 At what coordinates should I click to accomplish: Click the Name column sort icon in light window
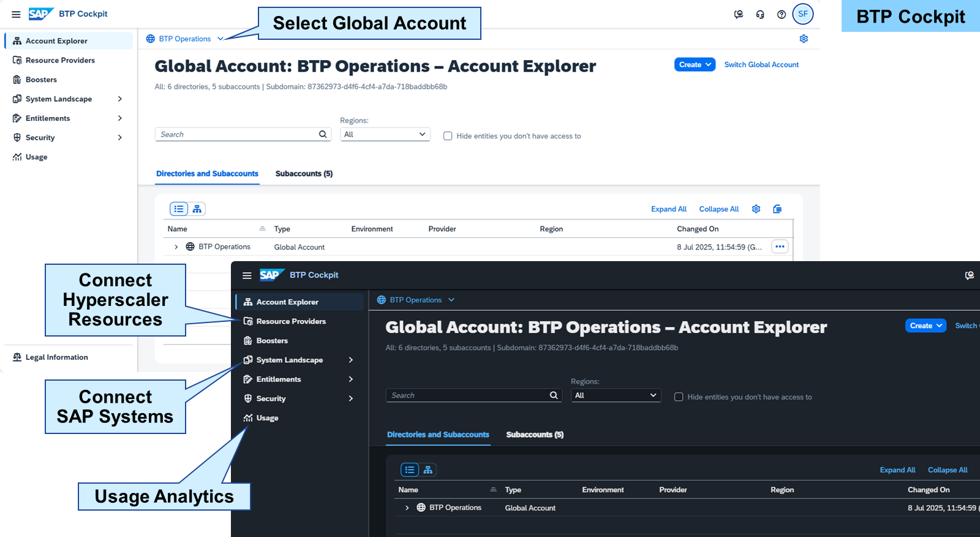point(262,229)
